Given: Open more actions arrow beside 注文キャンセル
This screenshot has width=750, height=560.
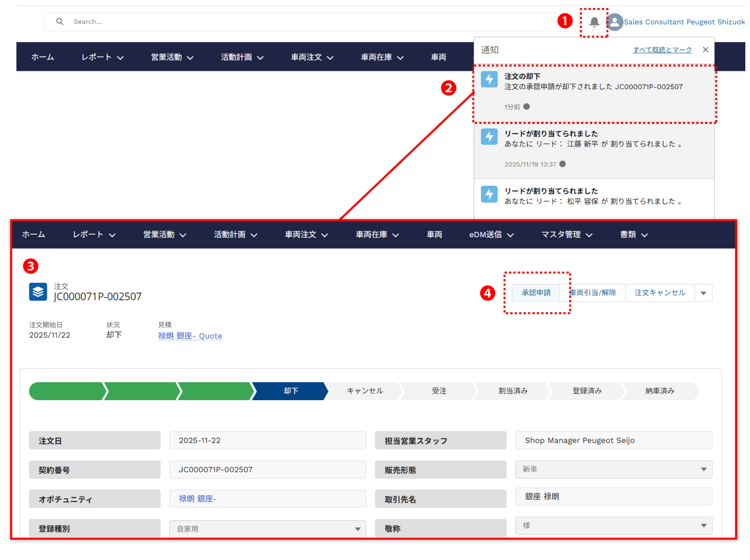Looking at the screenshot, I should click(x=703, y=293).
